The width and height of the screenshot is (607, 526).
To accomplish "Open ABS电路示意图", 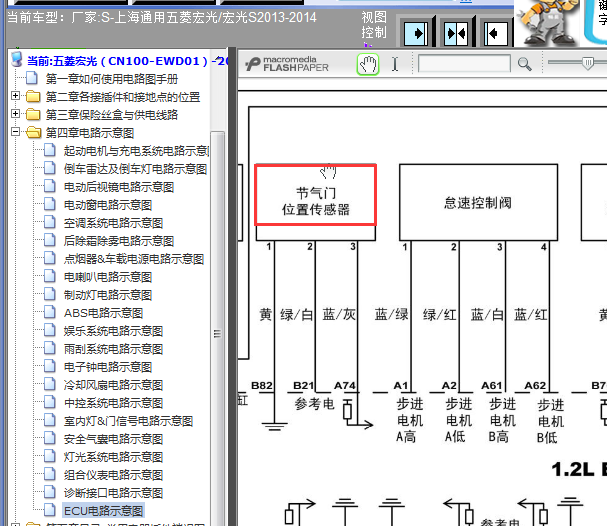I will pos(103,313).
